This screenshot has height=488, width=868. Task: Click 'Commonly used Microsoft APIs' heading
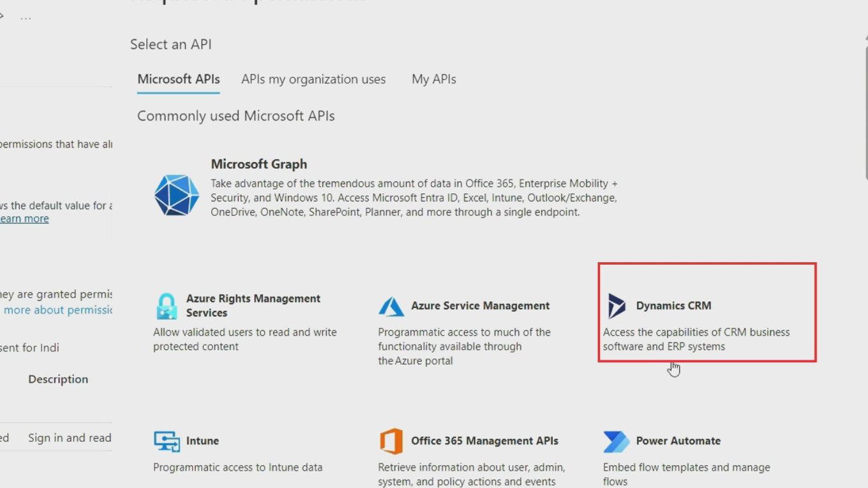pyautogui.click(x=236, y=116)
